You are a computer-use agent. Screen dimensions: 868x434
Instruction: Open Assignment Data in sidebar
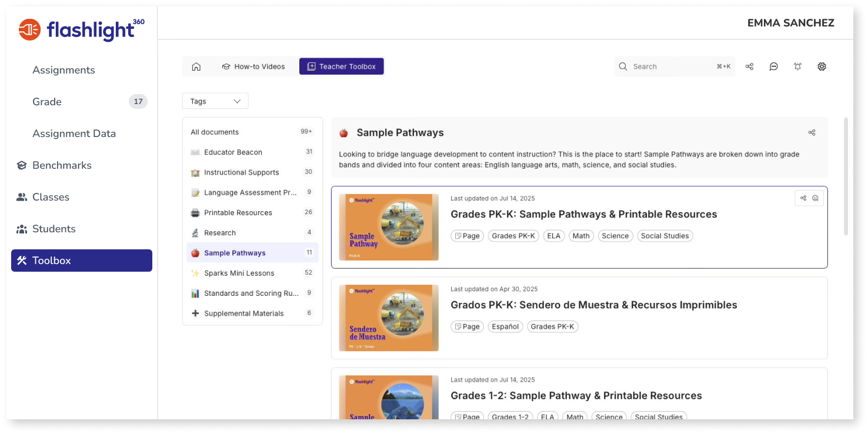point(74,133)
